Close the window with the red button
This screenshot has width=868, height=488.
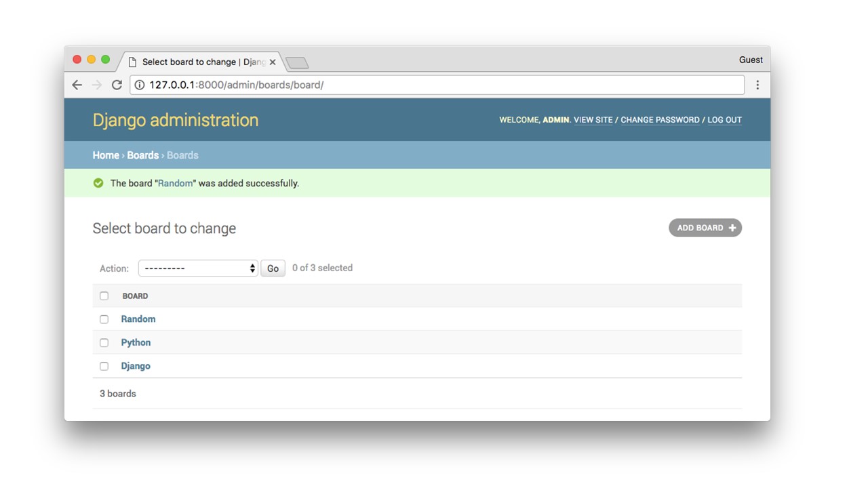pos(77,60)
